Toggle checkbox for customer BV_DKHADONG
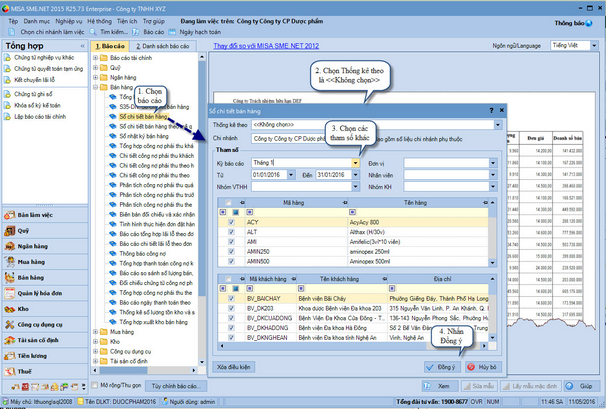Screen dimensions: 606x409 tap(231, 328)
